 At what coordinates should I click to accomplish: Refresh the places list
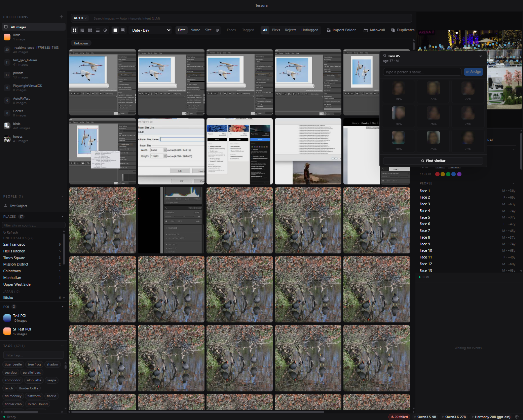coord(10,233)
